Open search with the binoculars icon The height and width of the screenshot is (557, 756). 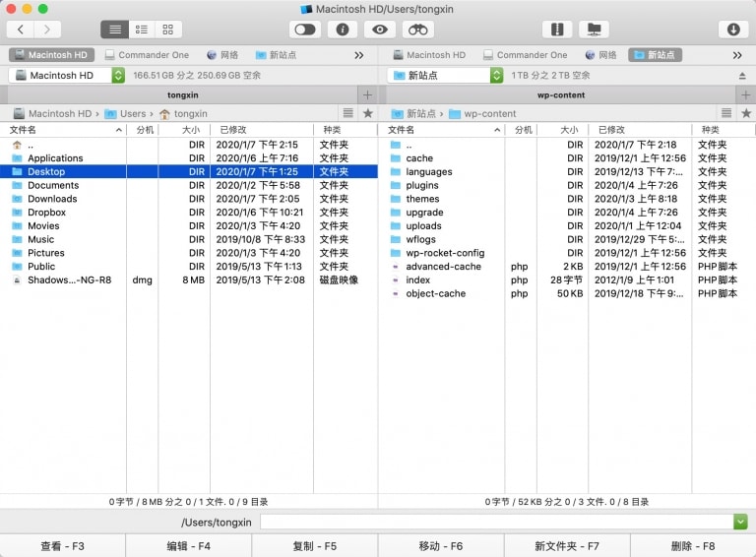(x=417, y=30)
